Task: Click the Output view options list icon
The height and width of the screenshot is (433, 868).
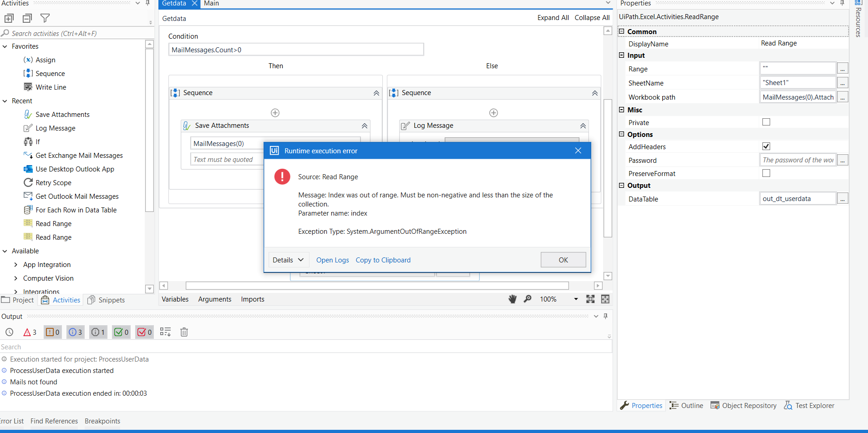Action: click(x=166, y=332)
